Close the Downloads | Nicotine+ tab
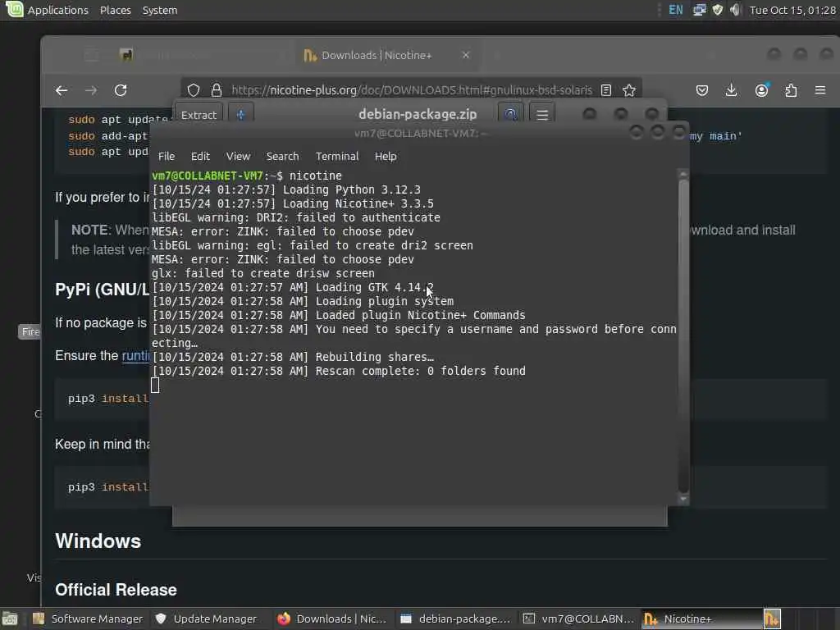This screenshot has height=630, width=840. coord(466,55)
